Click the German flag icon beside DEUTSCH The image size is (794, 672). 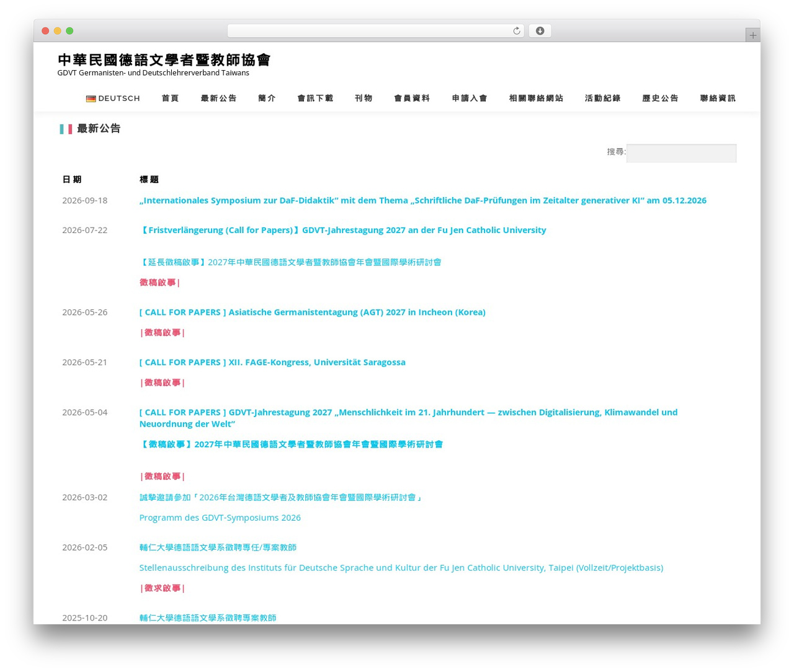coord(91,99)
